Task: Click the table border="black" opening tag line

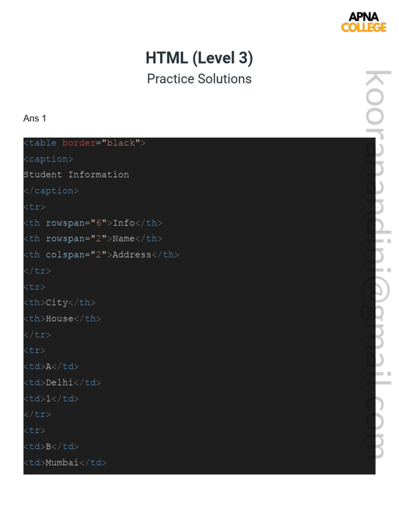Action: (x=85, y=143)
